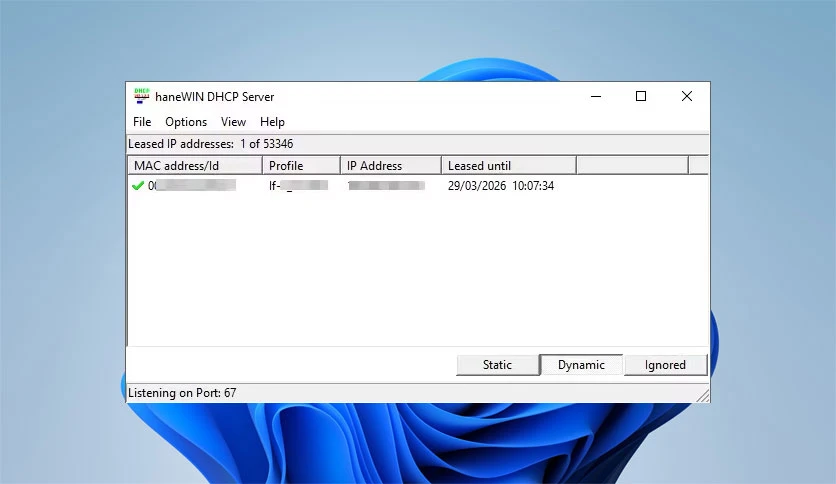Close the haneWIN DHCP Server window
The width and height of the screenshot is (836, 484).
687,96
